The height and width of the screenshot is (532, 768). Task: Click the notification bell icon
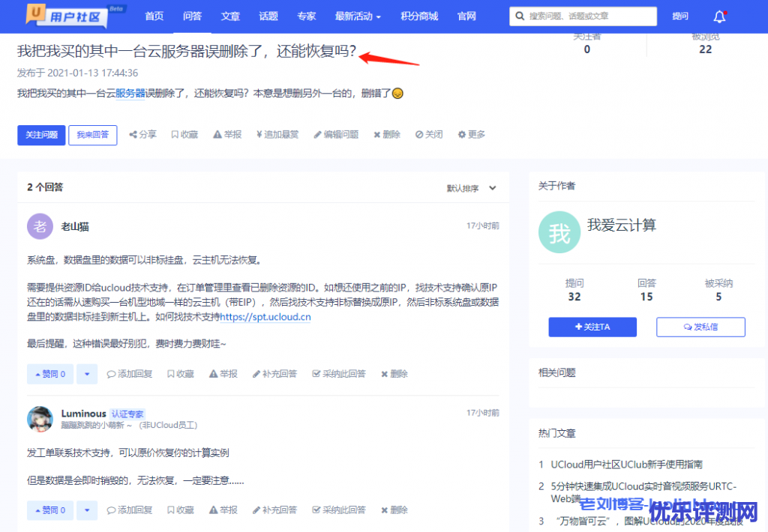pos(719,16)
